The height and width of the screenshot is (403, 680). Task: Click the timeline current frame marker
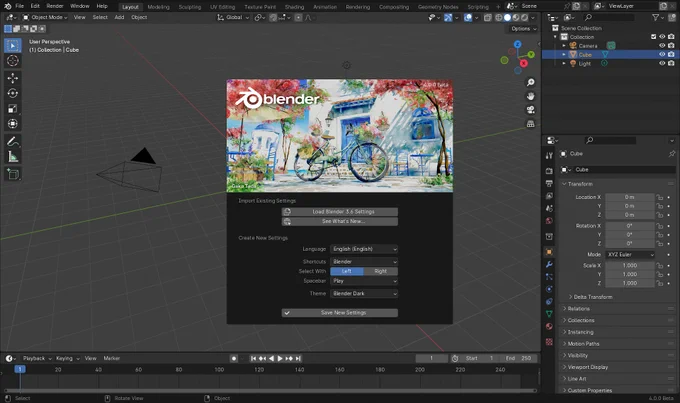20,370
